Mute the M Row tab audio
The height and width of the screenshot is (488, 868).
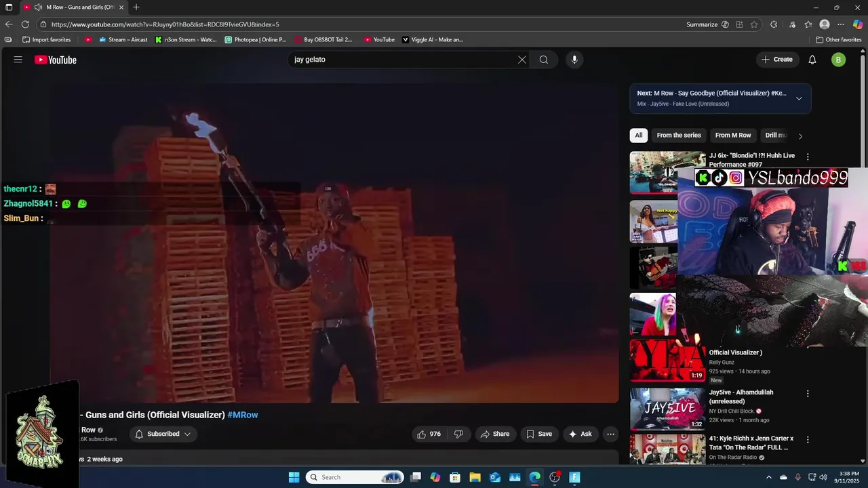pyautogui.click(x=38, y=7)
